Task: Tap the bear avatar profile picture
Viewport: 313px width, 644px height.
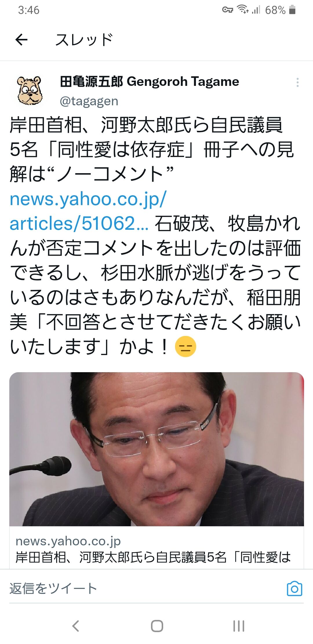Action: (30, 91)
